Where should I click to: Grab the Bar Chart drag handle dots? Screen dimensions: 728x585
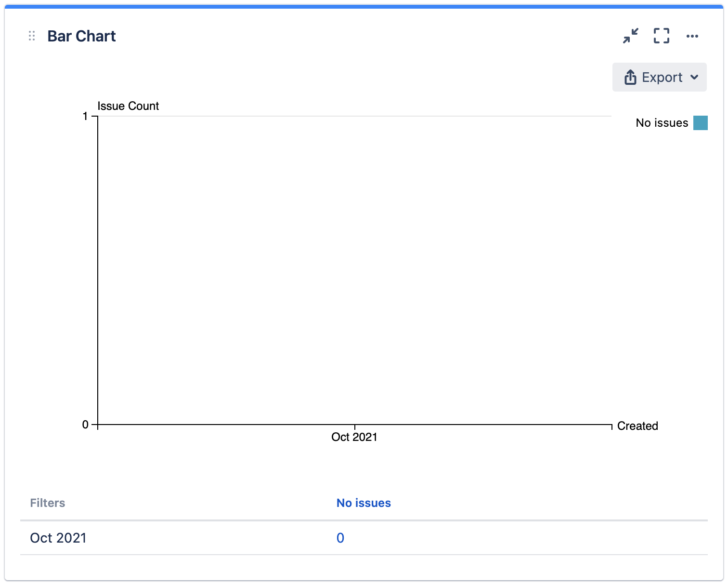point(32,36)
